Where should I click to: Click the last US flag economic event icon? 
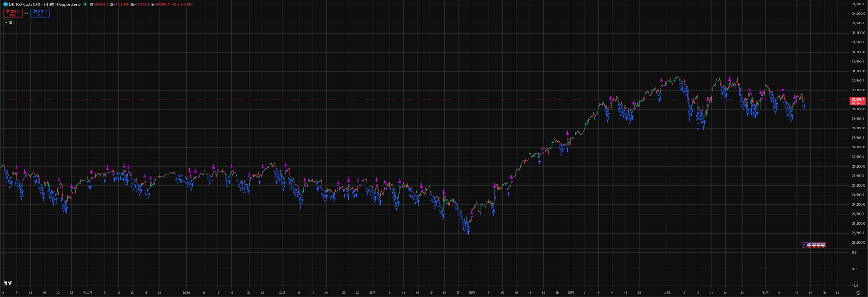pos(823,244)
